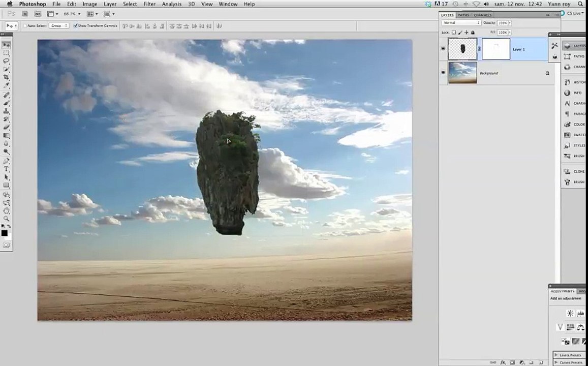
Task: Switch to the Channels tab
Action: tap(483, 15)
